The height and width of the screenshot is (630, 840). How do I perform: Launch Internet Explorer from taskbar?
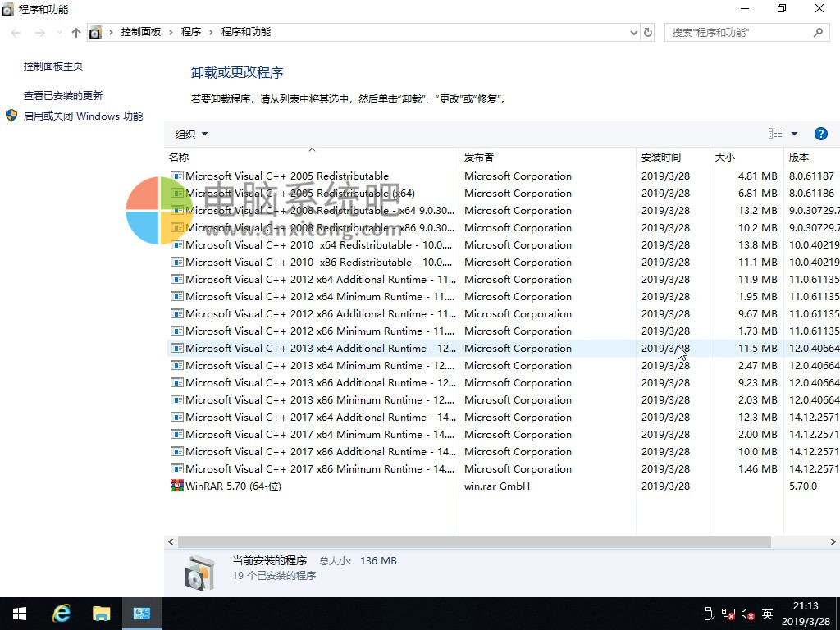click(x=61, y=614)
